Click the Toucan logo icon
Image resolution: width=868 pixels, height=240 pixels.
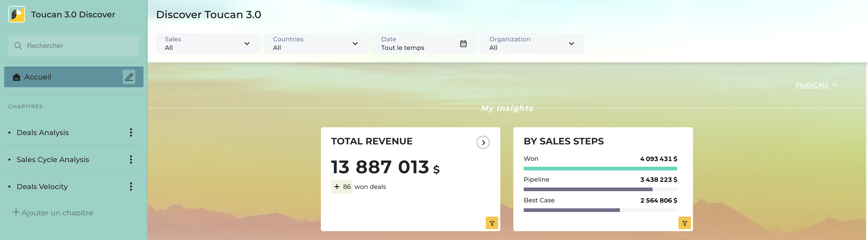click(x=16, y=15)
